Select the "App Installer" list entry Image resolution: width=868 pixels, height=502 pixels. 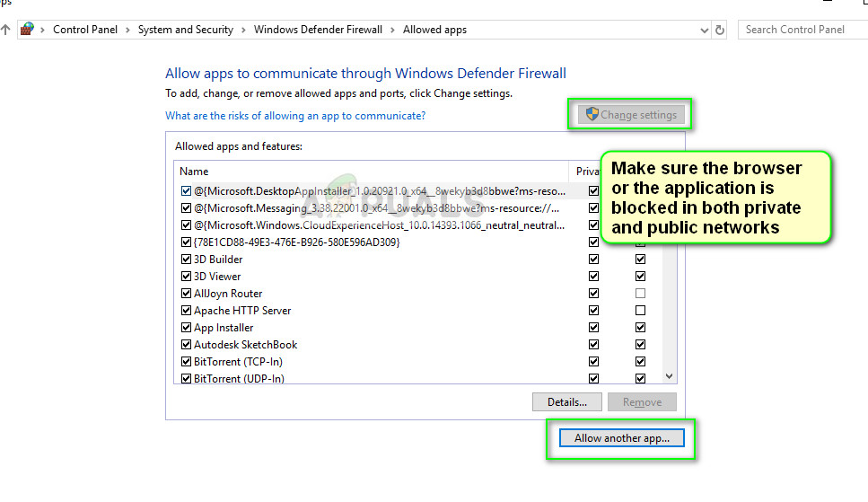pos(224,328)
